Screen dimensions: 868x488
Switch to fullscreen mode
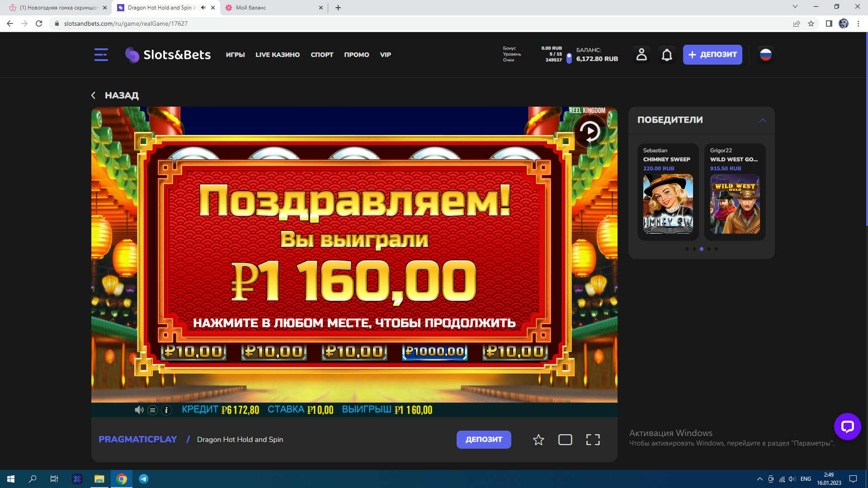[x=593, y=440]
